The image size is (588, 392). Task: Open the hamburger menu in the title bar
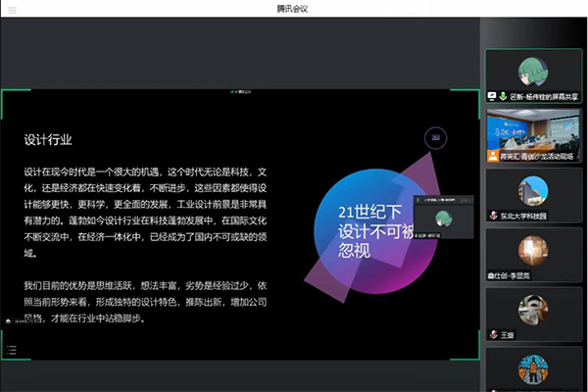point(9,8)
